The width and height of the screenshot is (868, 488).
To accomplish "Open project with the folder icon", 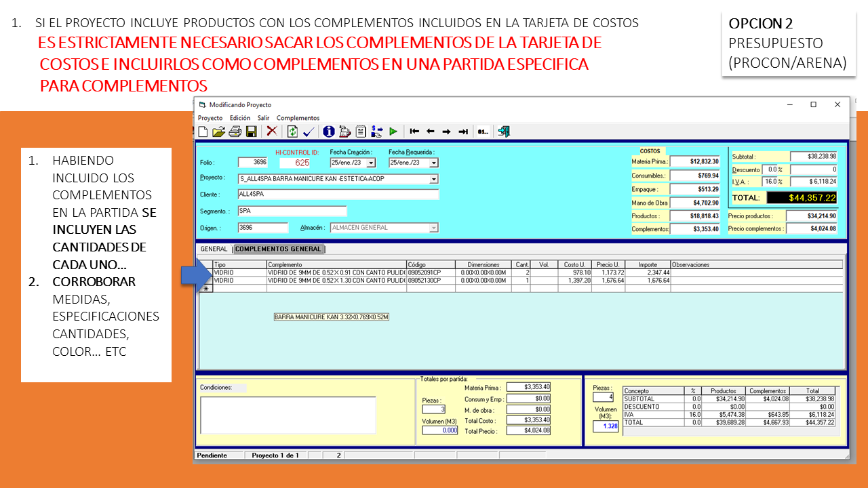I will click(x=218, y=131).
